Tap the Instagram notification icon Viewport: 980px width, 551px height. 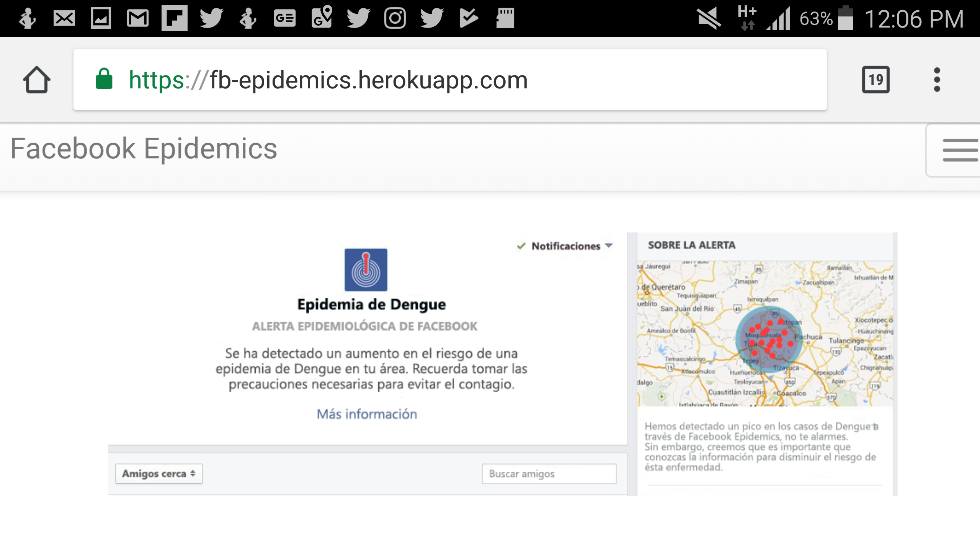(395, 18)
